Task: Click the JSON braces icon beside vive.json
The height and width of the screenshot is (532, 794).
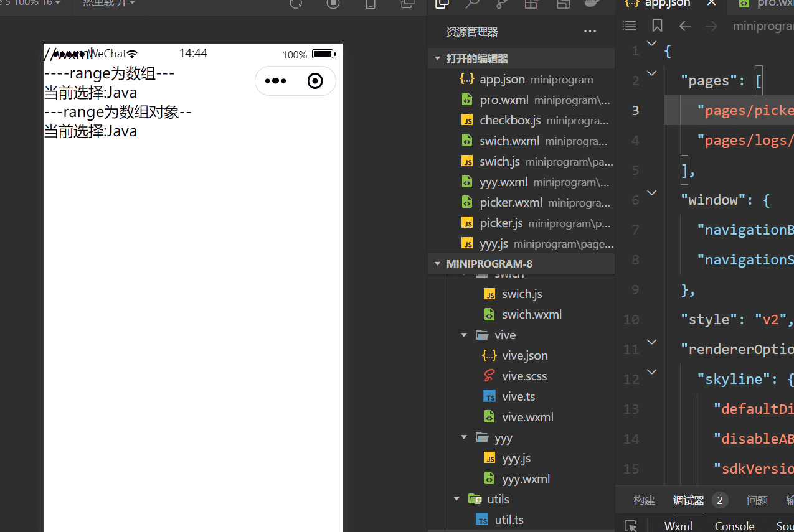Action: [489, 355]
